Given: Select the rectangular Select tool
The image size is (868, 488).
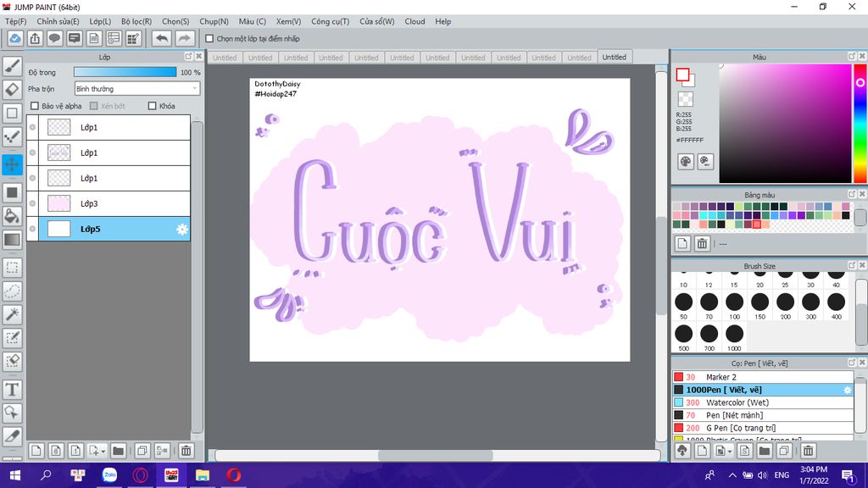Looking at the screenshot, I should pos(12,268).
